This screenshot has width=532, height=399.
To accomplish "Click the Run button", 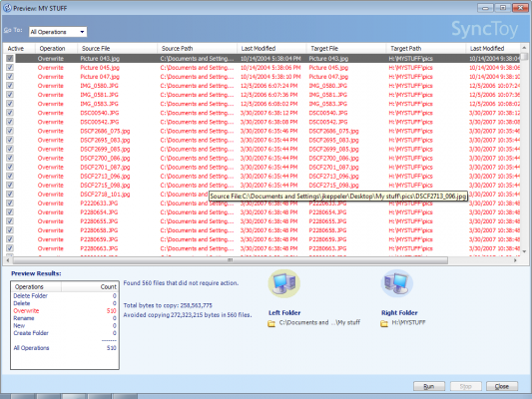I will 429,386.
